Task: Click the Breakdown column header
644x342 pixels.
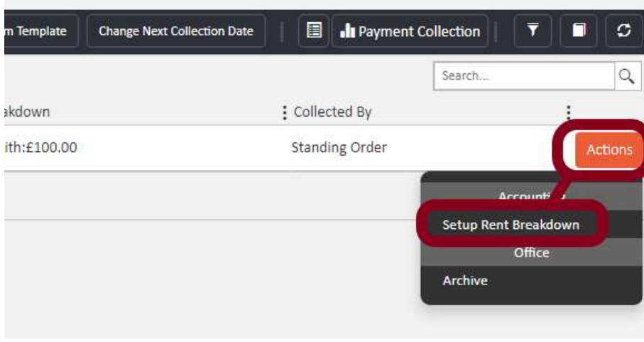Action: [28, 112]
